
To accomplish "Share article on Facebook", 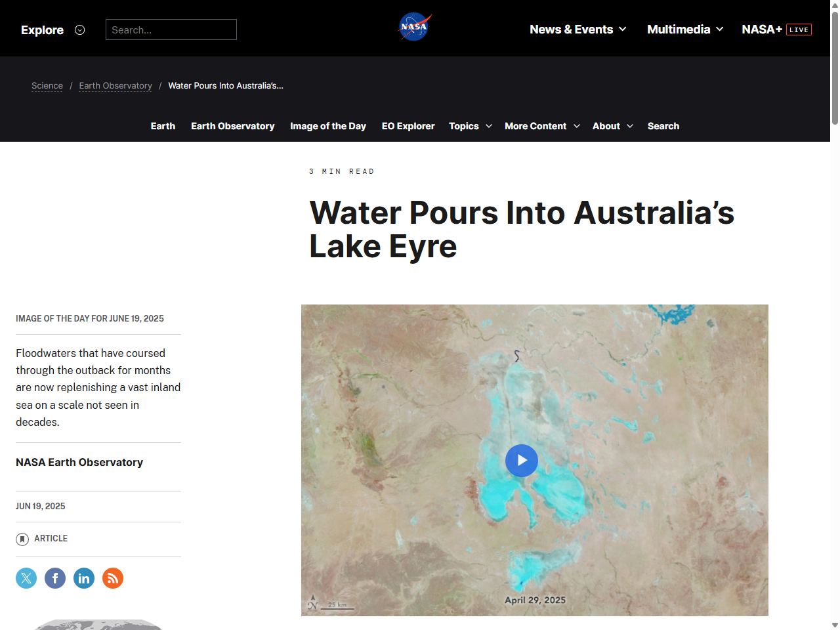I will pos(55,578).
